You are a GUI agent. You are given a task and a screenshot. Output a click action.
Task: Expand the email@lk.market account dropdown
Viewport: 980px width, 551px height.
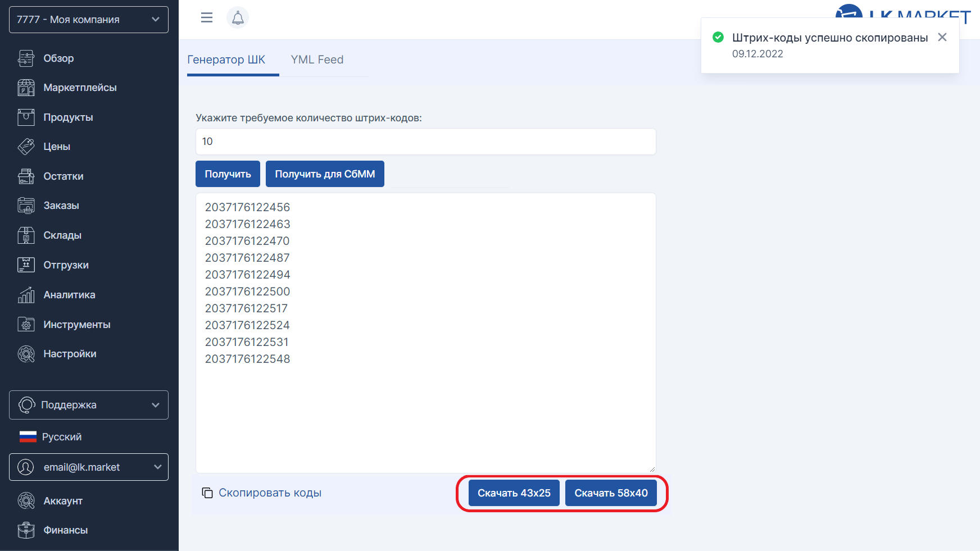pyautogui.click(x=89, y=467)
